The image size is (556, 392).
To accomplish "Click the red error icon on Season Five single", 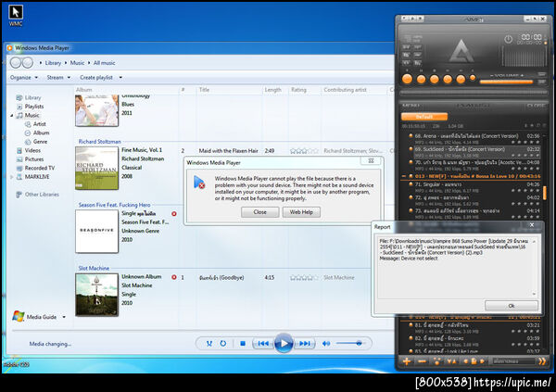I will click(x=174, y=213).
